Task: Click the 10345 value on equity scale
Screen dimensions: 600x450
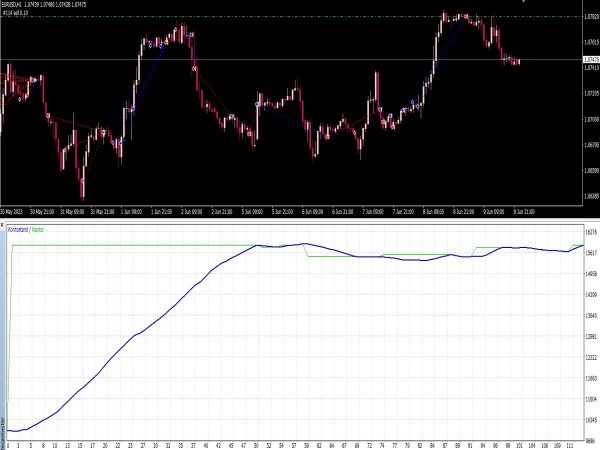Action: [x=591, y=420]
